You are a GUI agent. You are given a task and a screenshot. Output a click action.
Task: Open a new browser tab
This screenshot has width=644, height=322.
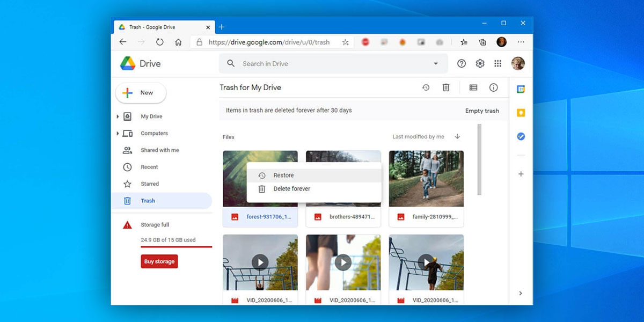[222, 27]
